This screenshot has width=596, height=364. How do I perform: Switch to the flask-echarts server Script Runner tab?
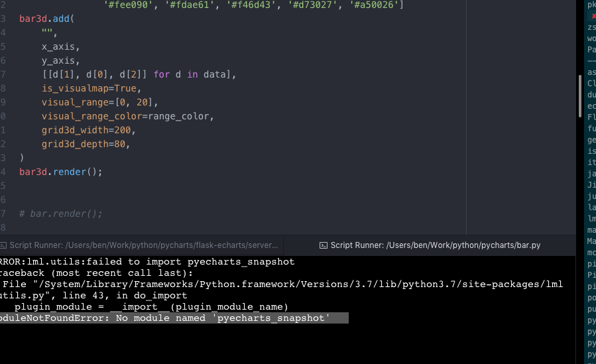tap(141, 245)
